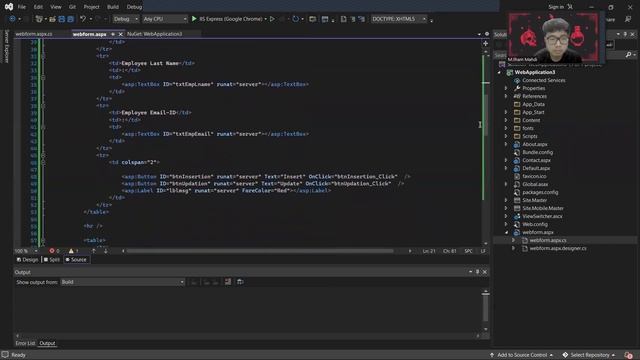The image size is (640, 360).
Task: Open the Debug configuration dropdown
Action: [126, 19]
